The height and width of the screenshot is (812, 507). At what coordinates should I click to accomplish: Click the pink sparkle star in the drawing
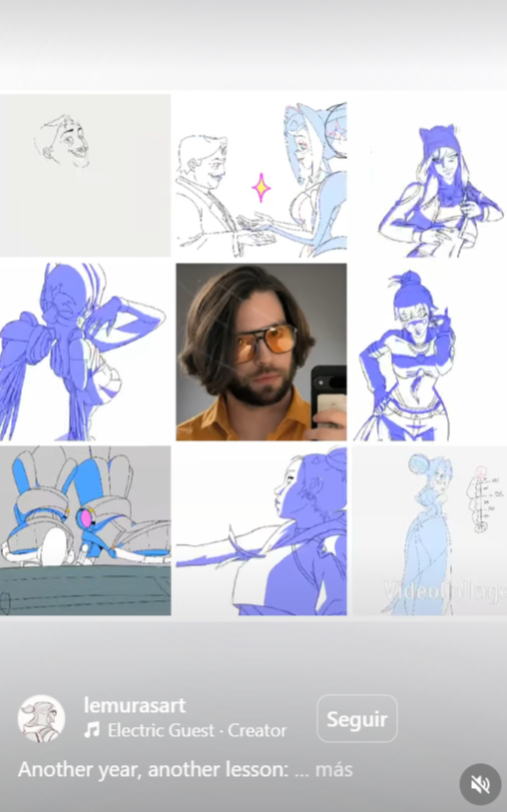261,188
